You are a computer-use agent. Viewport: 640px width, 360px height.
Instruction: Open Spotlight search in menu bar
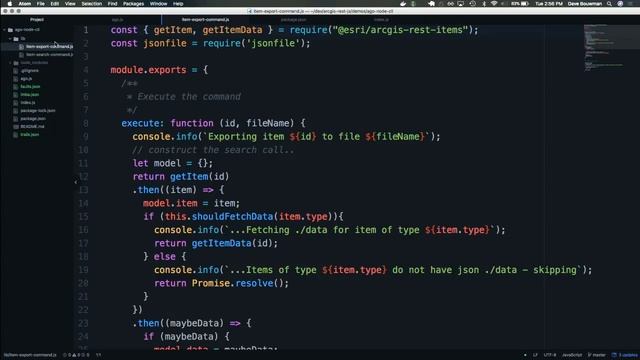(x=609, y=4)
